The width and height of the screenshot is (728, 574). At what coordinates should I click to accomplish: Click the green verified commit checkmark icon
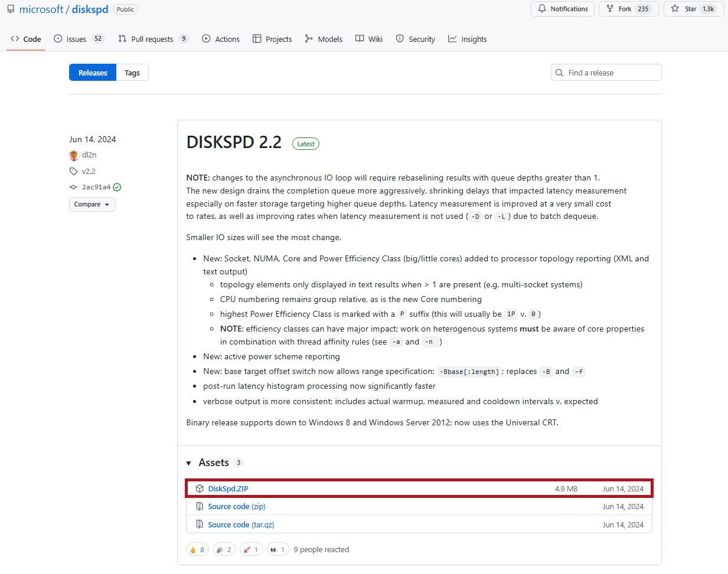click(x=117, y=187)
